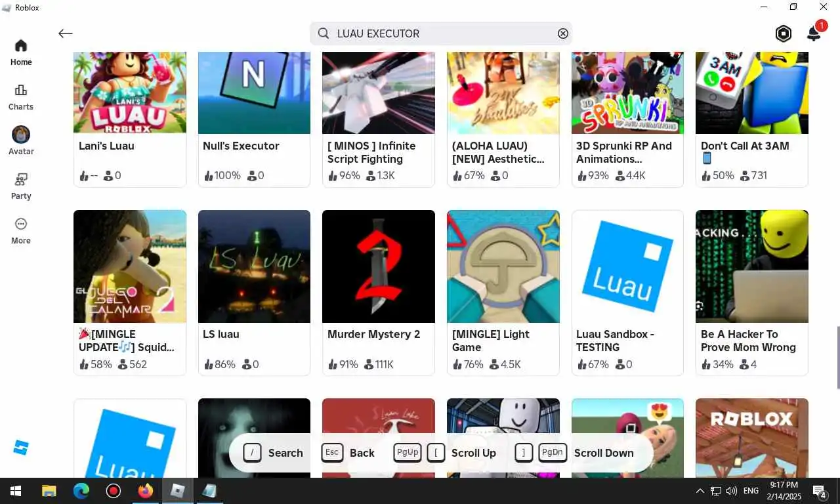Open the Windows Start menu
The width and height of the screenshot is (840, 504).
pyautogui.click(x=16, y=491)
